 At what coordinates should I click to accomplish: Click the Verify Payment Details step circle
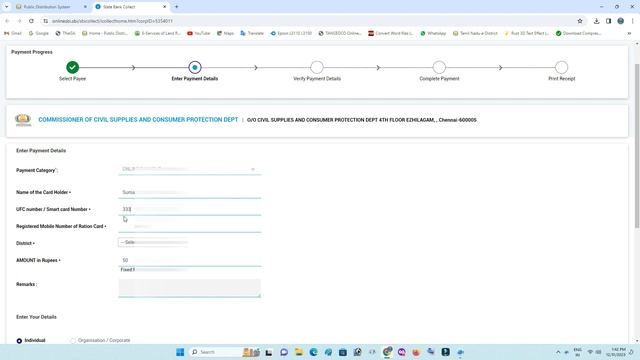(x=317, y=67)
